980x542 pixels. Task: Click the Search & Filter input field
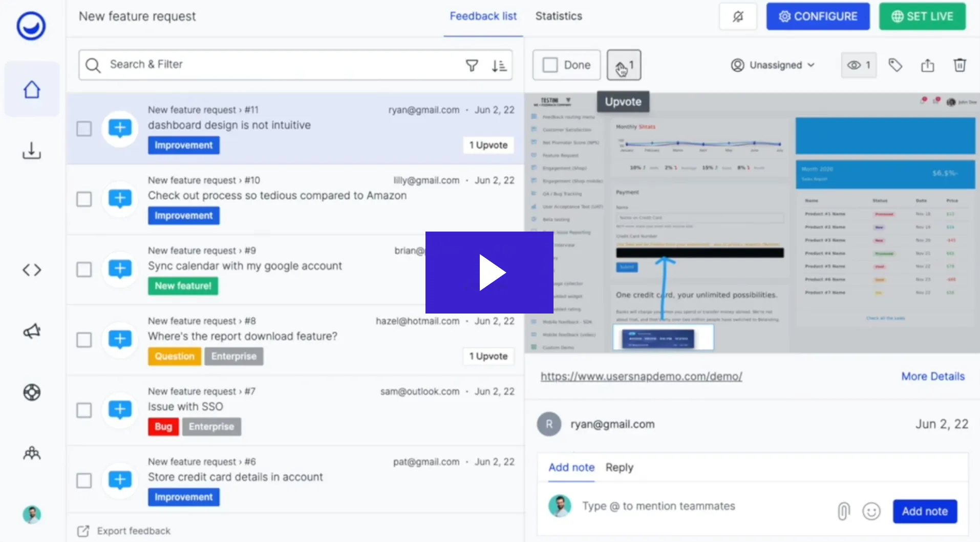[x=295, y=65]
